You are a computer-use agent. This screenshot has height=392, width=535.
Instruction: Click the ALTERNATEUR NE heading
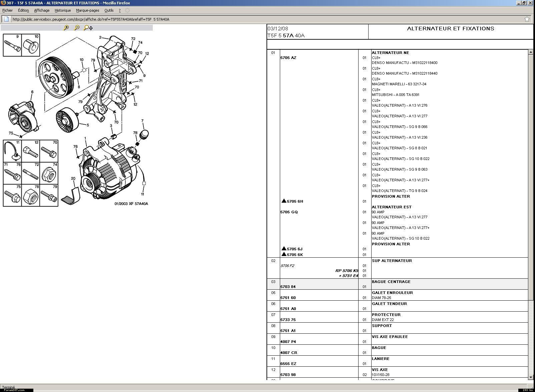tap(390, 53)
